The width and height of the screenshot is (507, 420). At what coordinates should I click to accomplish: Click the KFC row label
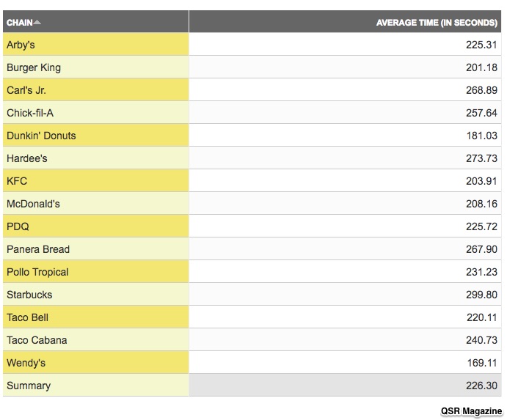17,181
